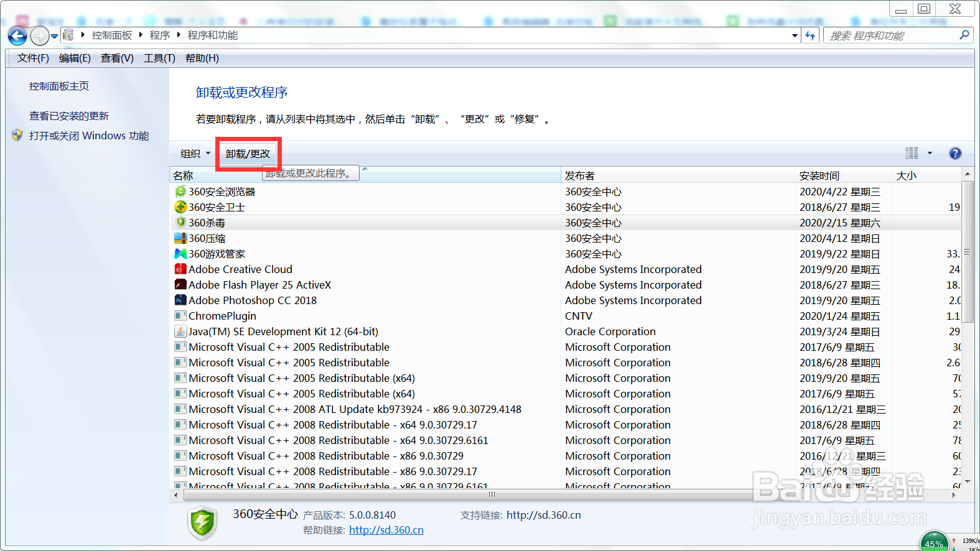
Task: Select the ChromePlugin icon
Action: [180, 315]
